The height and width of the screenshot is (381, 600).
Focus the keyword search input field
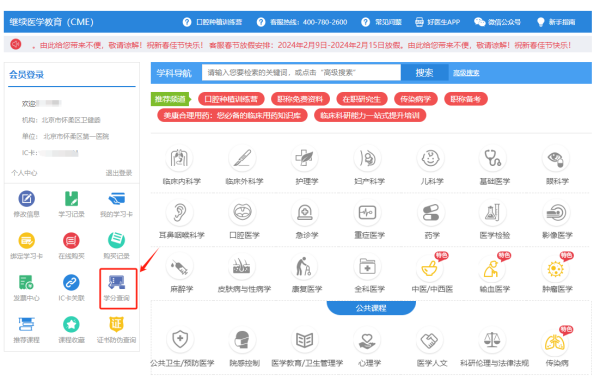[x=301, y=72]
